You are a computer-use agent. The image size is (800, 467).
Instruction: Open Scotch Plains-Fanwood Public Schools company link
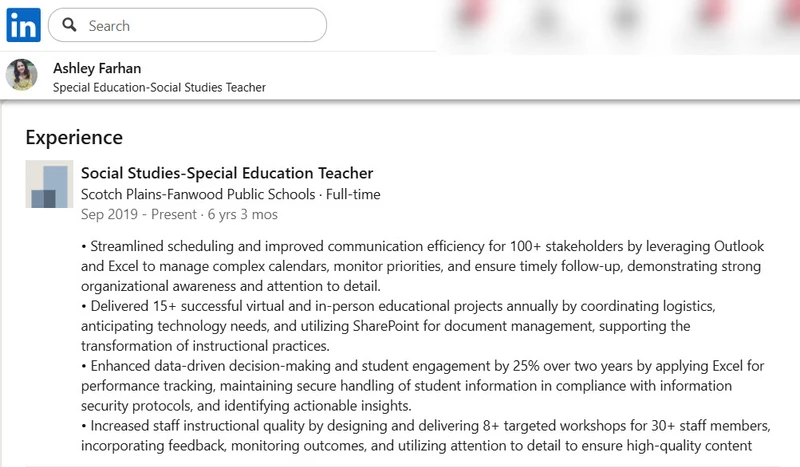[198, 194]
